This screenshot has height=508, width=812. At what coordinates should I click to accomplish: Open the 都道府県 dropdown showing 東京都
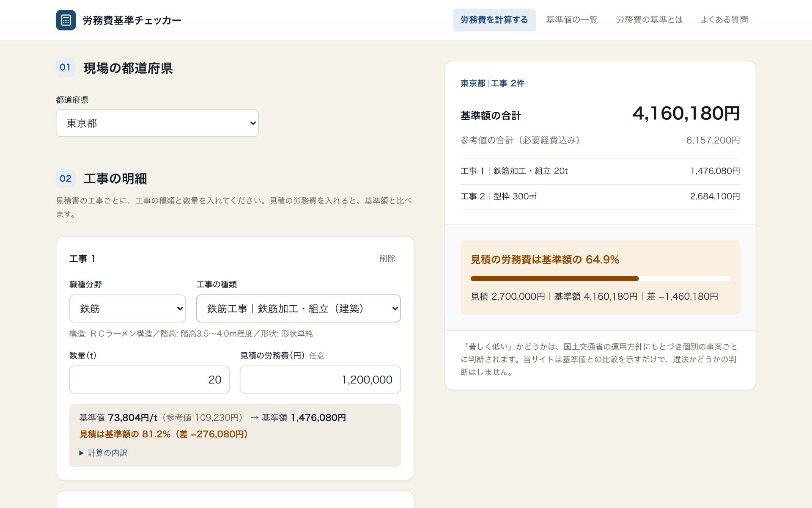[157, 123]
